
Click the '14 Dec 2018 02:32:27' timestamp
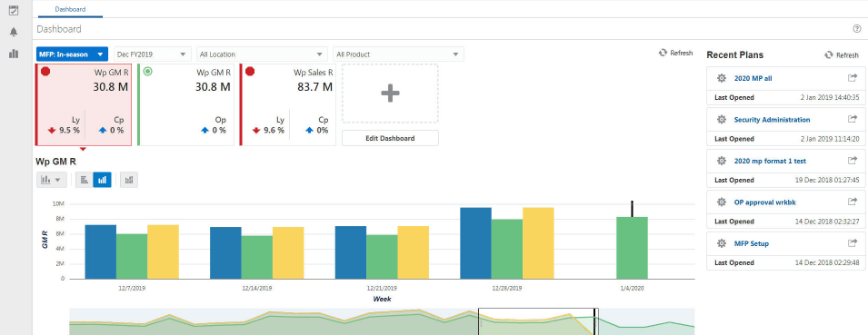point(827,222)
